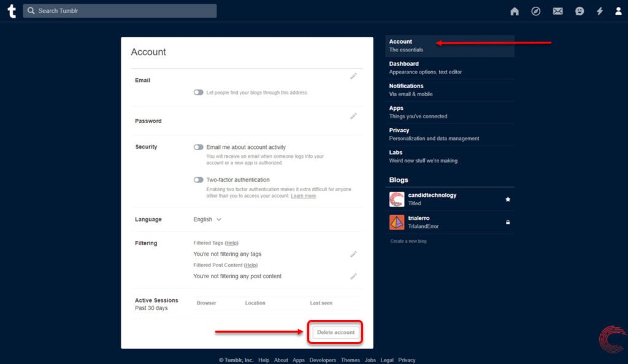Open the footer Help link

coord(264,360)
